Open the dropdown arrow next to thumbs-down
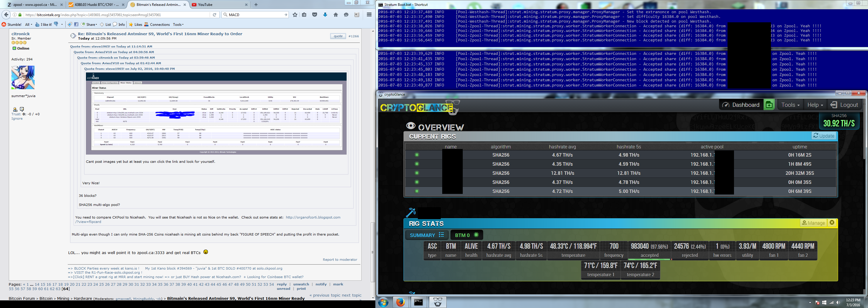868x308 pixels. pyautogui.click(x=62, y=24)
